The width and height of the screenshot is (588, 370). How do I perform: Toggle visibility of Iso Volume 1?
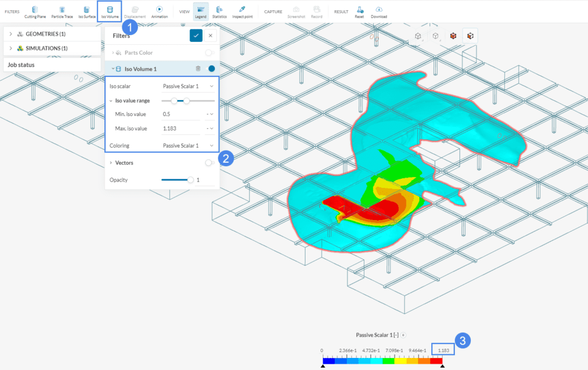[210, 68]
